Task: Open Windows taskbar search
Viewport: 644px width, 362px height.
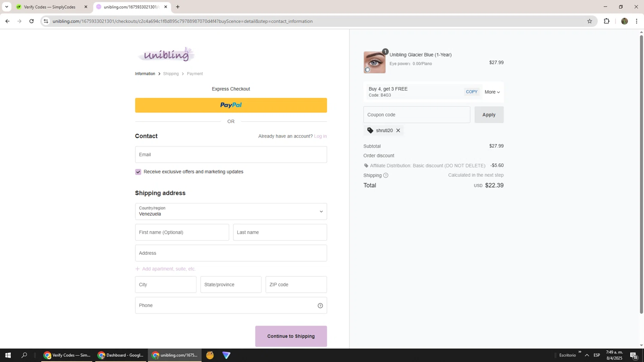Action: 24,355
